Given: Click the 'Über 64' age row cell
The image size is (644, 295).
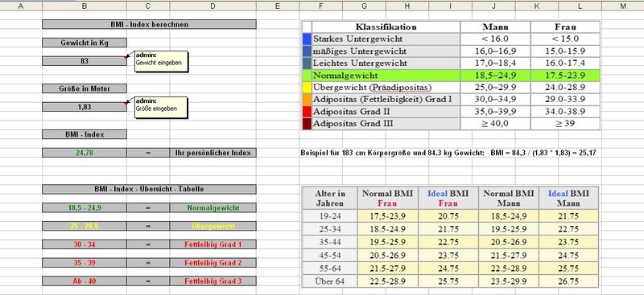Looking at the screenshot, I should point(330,281).
